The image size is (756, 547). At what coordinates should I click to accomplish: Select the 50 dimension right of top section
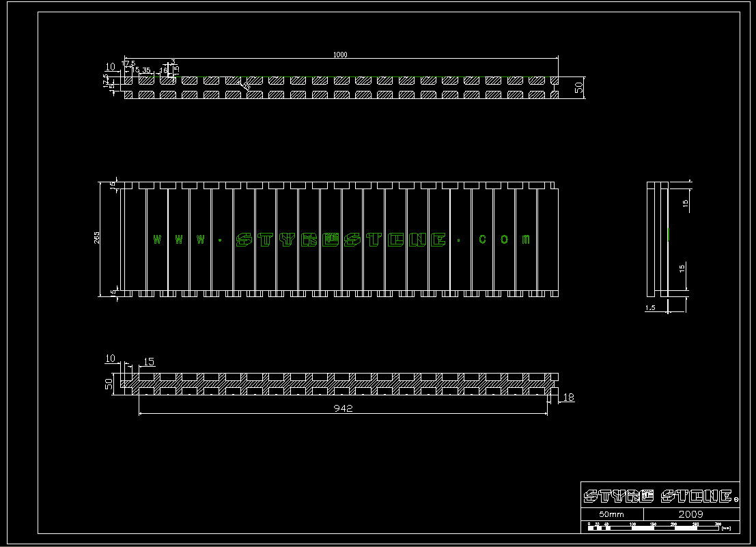tap(579, 87)
